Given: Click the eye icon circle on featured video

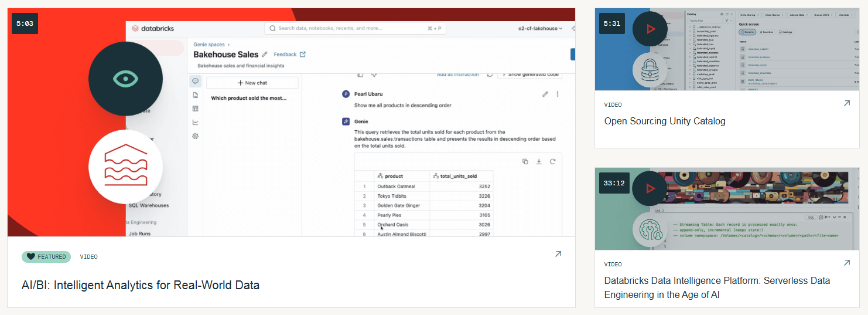Looking at the screenshot, I should point(125,79).
